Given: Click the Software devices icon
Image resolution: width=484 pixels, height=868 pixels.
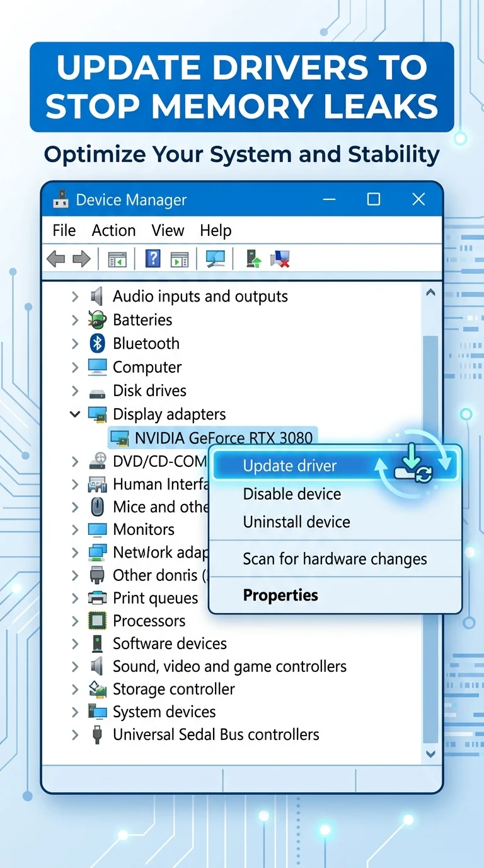Looking at the screenshot, I should [x=97, y=643].
